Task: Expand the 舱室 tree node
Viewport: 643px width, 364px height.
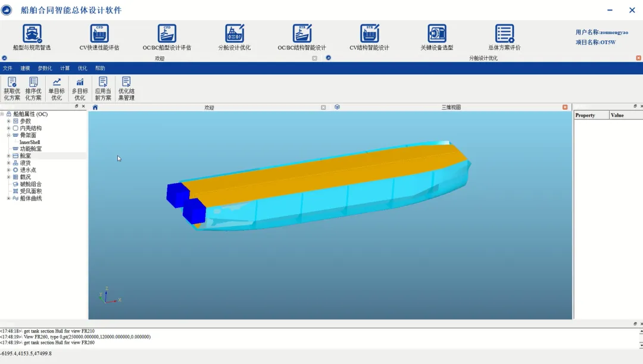Action: [8, 156]
